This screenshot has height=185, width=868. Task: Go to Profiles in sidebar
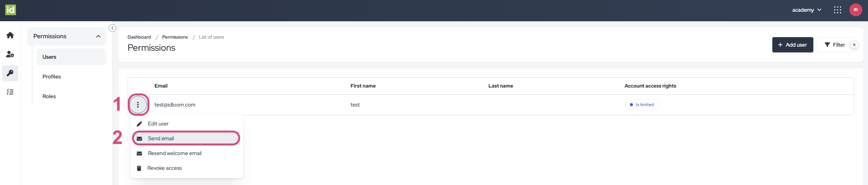(52, 77)
